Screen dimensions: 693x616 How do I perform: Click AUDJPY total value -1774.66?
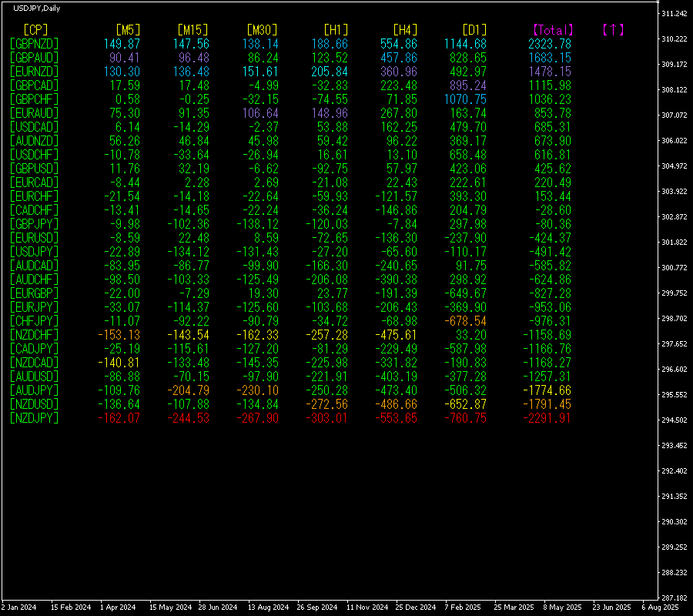[547, 390]
